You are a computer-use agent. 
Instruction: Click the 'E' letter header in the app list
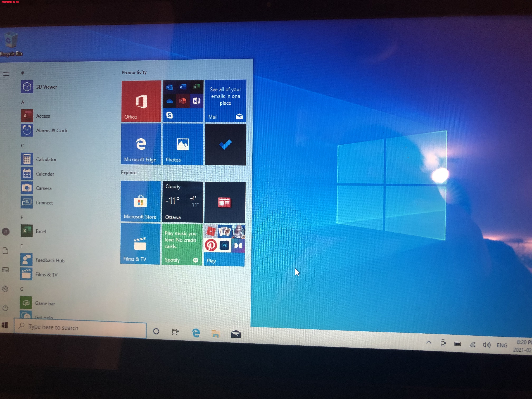pos(22,217)
